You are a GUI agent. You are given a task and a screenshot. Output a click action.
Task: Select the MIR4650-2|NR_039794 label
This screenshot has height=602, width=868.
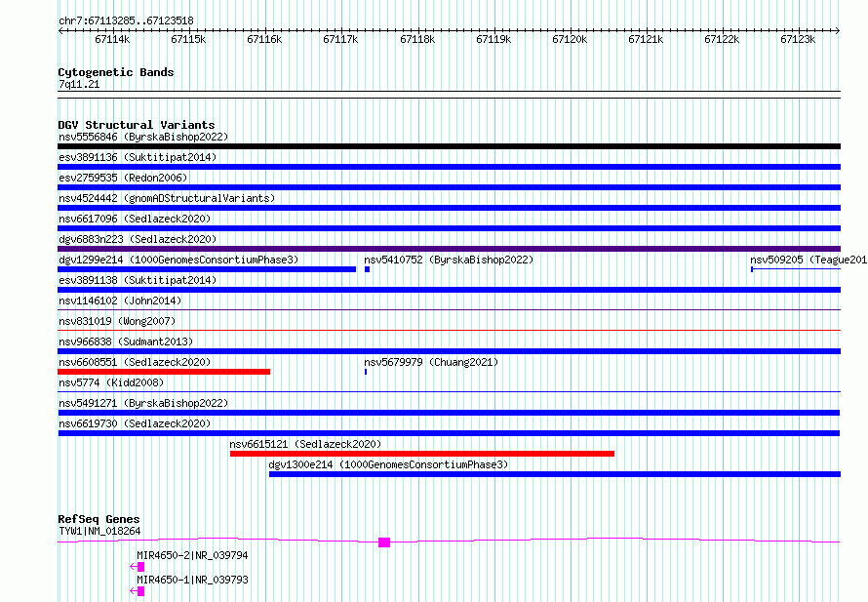[192, 555]
